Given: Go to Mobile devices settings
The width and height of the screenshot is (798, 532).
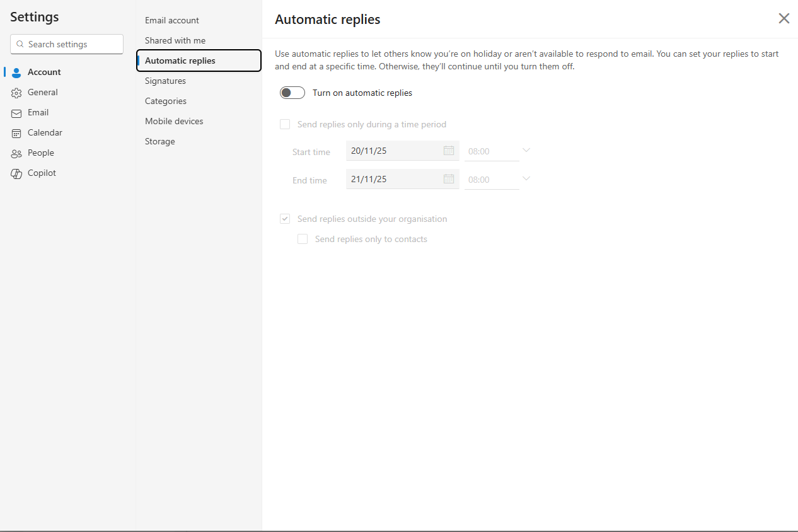Looking at the screenshot, I should (174, 121).
